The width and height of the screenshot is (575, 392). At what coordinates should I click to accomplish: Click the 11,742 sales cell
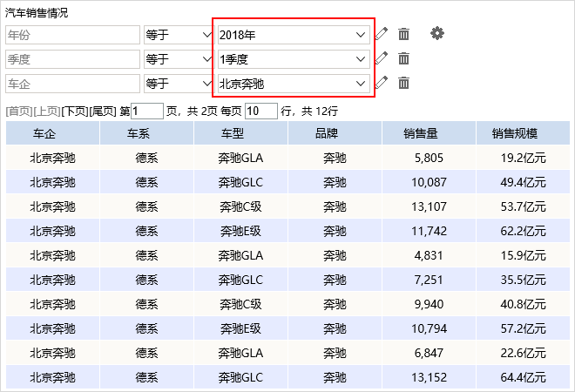(429, 231)
